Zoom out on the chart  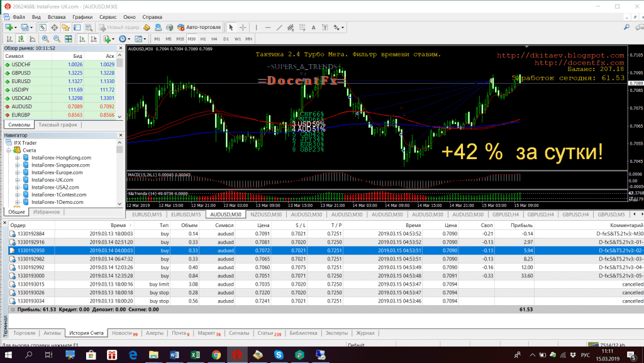57,39
